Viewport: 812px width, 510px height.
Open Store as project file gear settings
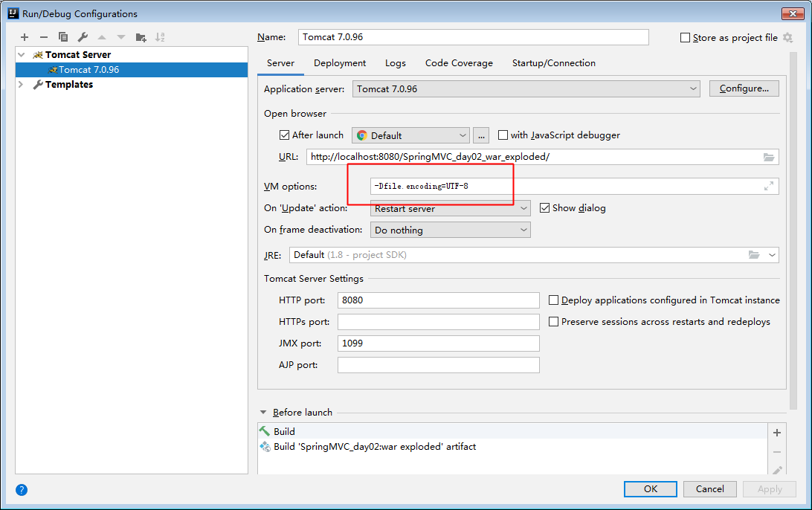pyautogui.click(x=787, y=38)
